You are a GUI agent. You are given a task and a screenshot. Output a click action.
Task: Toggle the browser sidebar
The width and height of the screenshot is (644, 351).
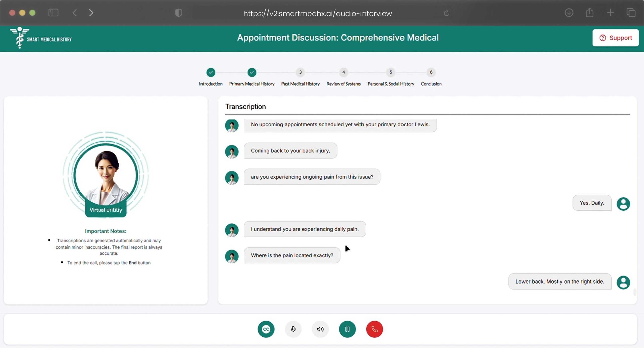tap(53, 13)
